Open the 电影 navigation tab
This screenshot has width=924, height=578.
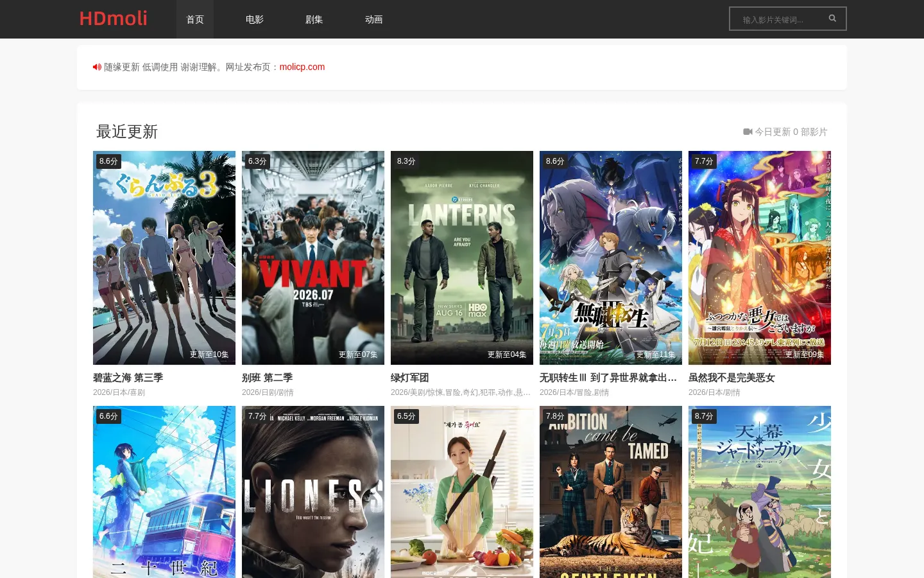pyautogui.click(x=255, y=19)
